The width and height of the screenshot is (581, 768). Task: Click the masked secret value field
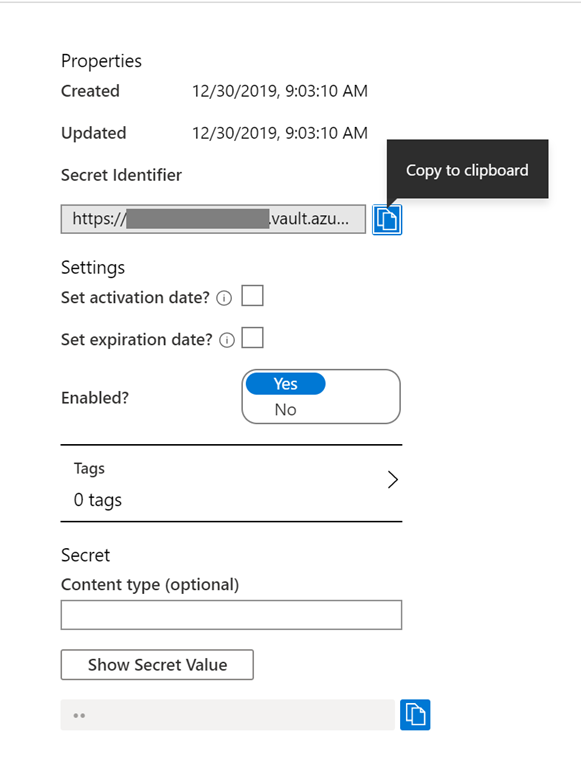227,715
